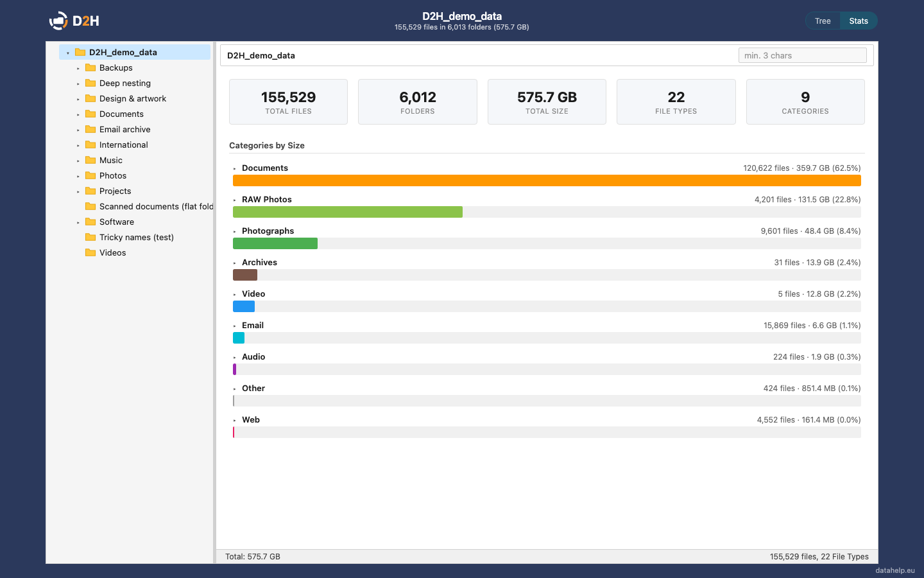Expand the Documents category breakdown
The height and width of the screenshot is (578, 924).
coord(235,168)
